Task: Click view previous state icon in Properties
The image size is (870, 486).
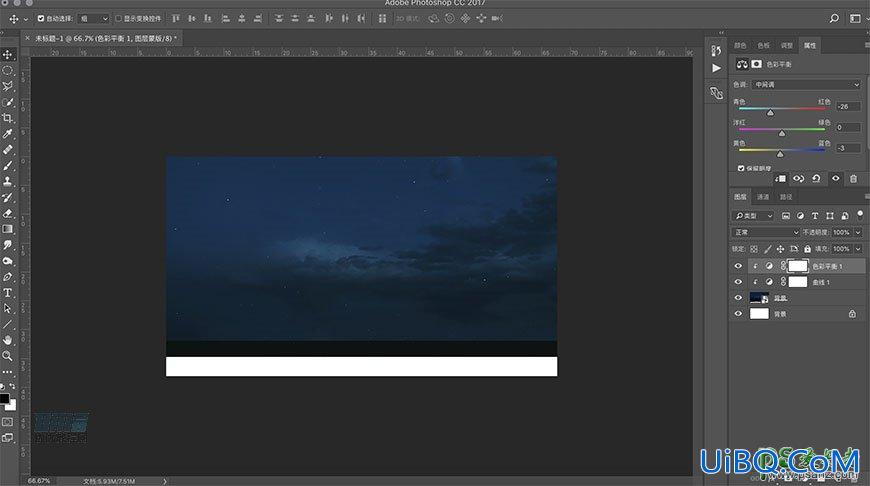Action: click(x=798, y=179)
